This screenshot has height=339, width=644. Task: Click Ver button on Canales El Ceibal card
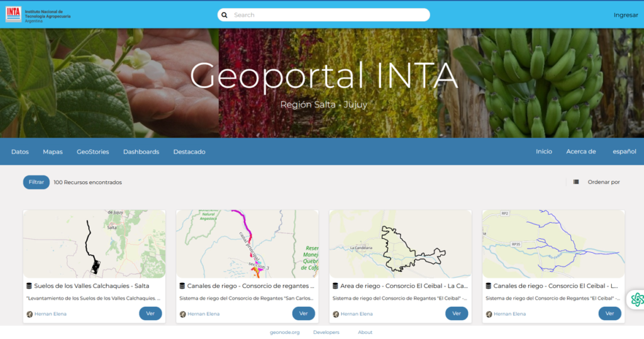pos(609,313)
